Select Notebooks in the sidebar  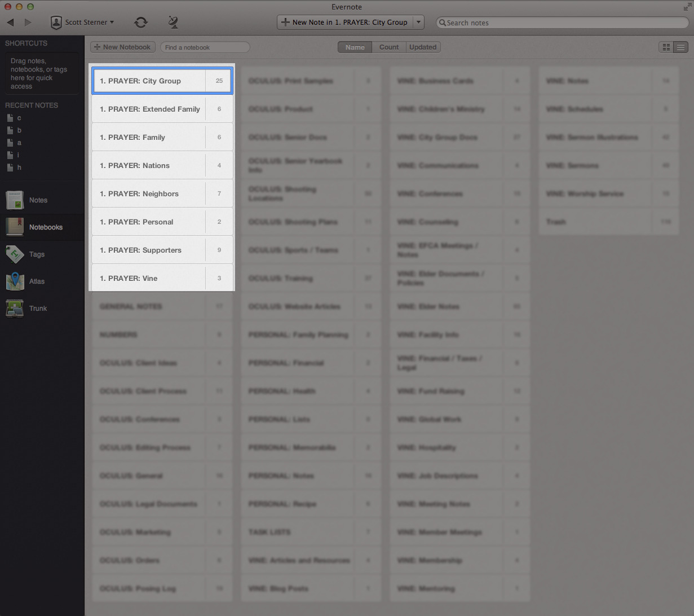tap(42, 227)
